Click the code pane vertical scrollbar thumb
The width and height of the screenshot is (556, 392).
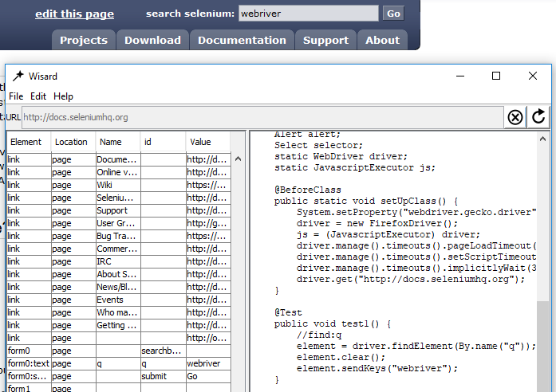pos(542,347)
